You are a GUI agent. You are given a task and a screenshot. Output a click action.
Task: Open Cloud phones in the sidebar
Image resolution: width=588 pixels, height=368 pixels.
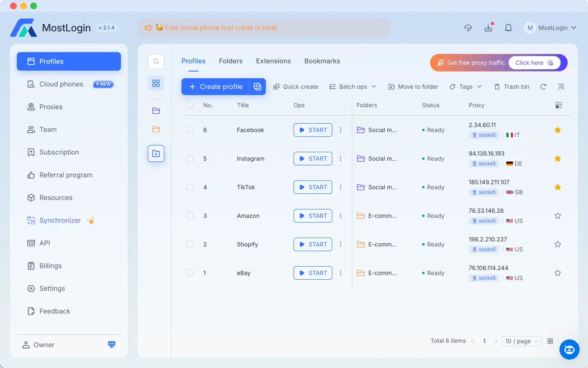[69, 84]
